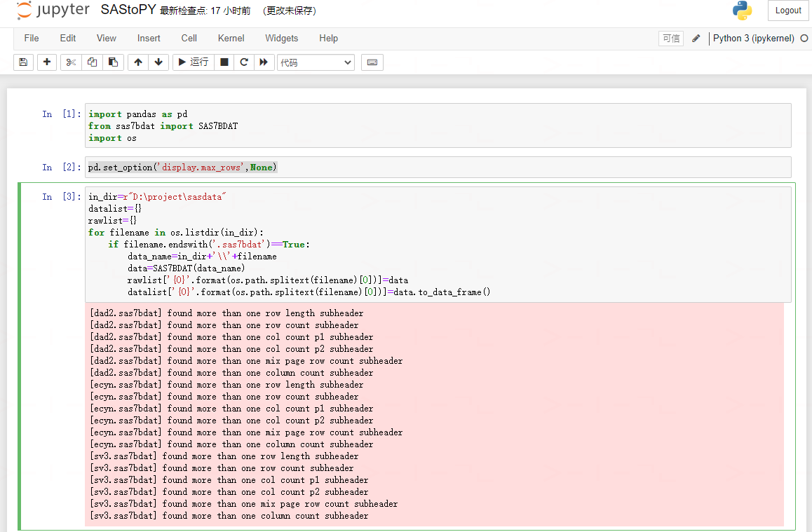Image resolution: width=812 pixels, height=532 pixels.
Task: Insert a new cell with the plus icon
Action: pyautogui.click(x=46, y=62)
